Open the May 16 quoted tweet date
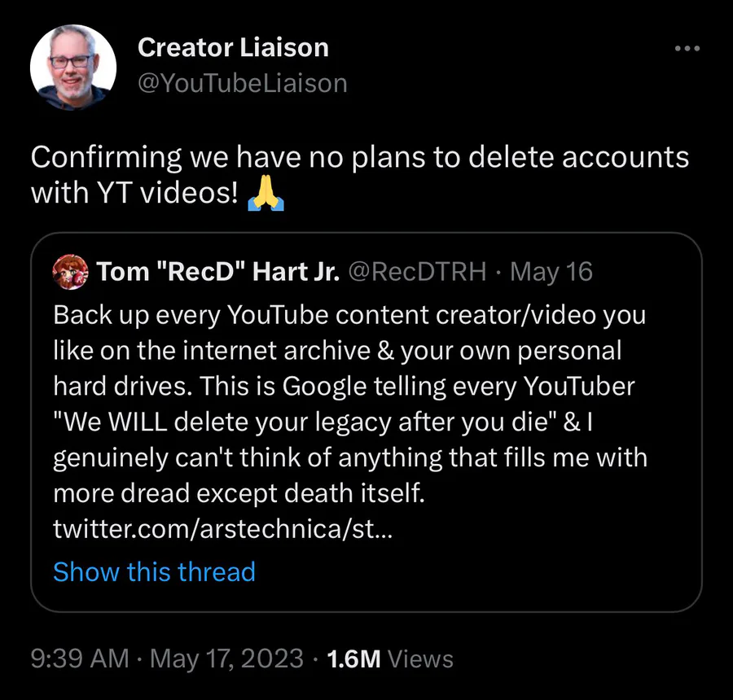Image resolution: width=733 pixels, height=700 pixels. pos(551,272)
